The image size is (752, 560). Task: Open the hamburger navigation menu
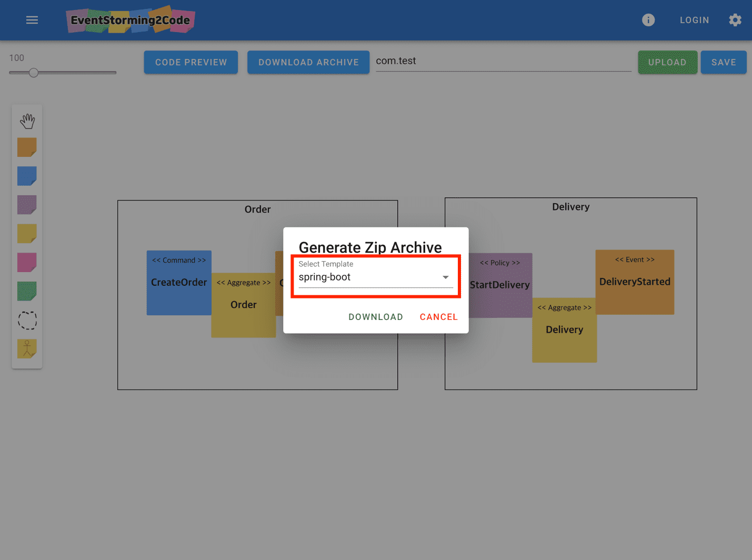[32, 20]
